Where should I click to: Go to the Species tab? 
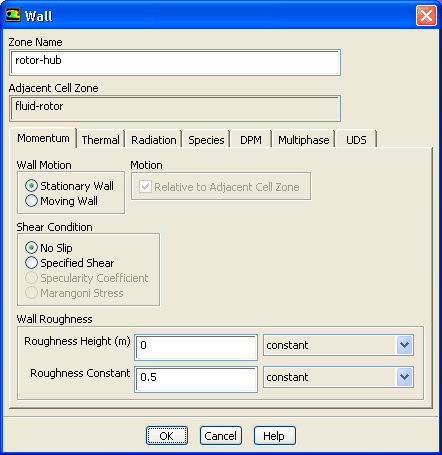[206, 140]
